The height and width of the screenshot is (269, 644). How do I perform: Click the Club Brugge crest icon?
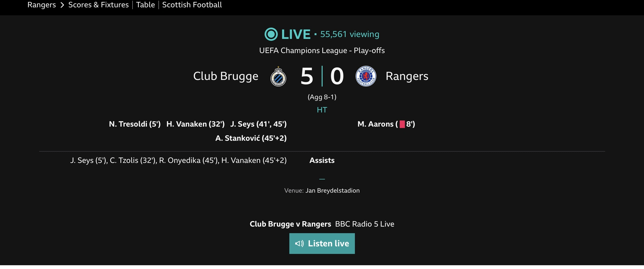[x=278, y=76]
